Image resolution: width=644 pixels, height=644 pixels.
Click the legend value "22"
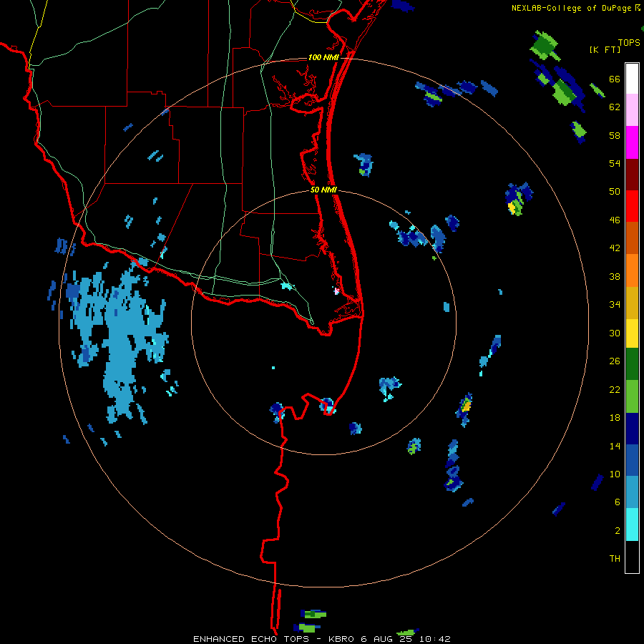click(615, 389)
